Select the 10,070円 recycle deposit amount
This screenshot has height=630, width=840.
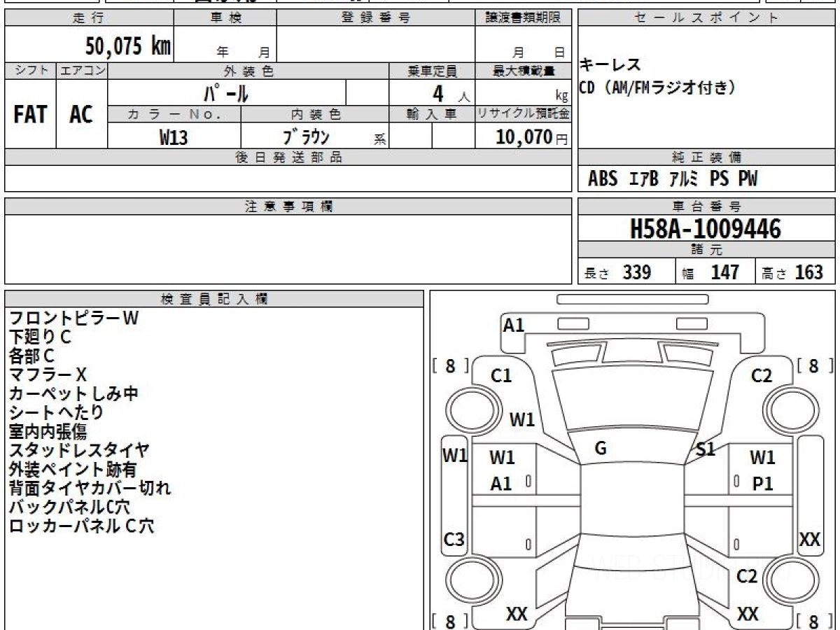click(x=531, y=137)
